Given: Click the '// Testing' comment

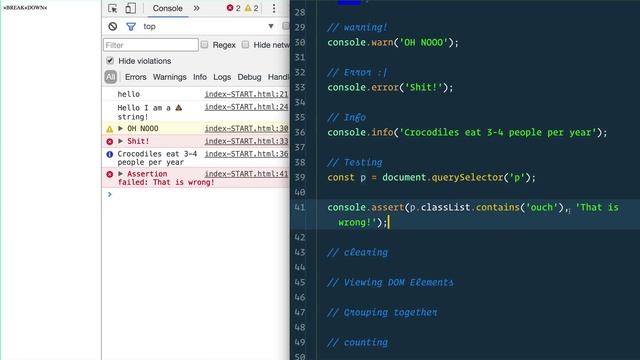Looking at the screenshot, I should pyautogui.click(x=354, y=162).
